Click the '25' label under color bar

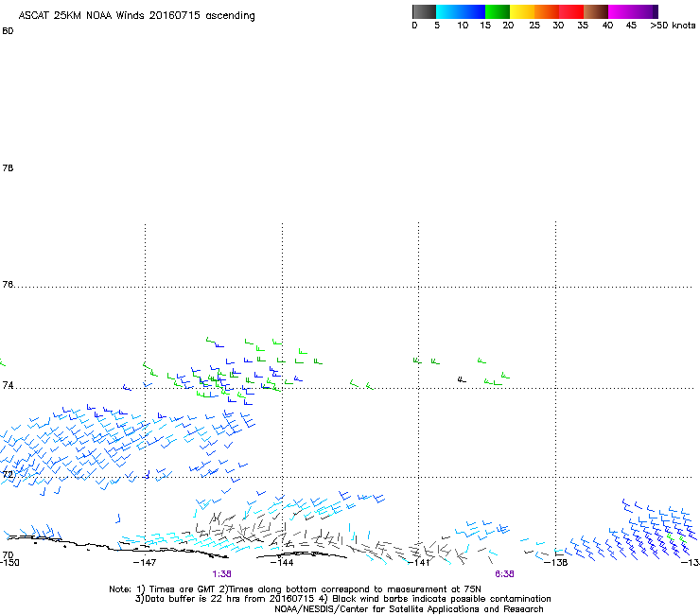(x=534, y=26)
